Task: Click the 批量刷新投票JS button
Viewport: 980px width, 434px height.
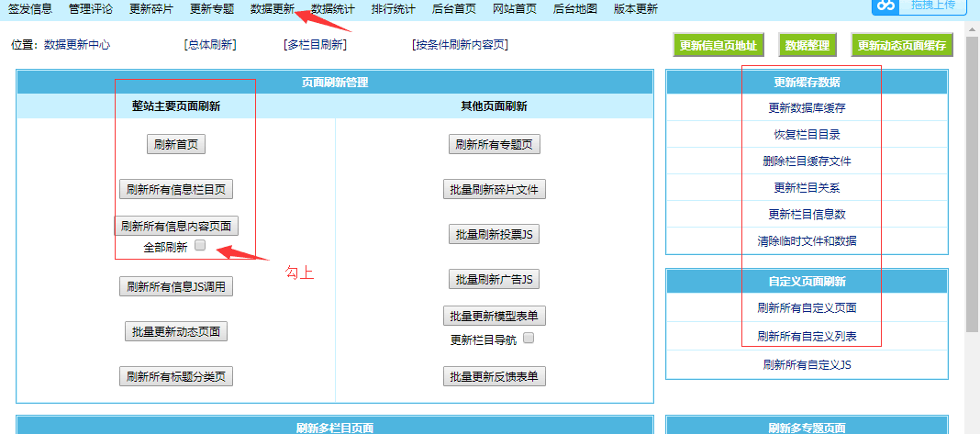Action: coord(494,234)
